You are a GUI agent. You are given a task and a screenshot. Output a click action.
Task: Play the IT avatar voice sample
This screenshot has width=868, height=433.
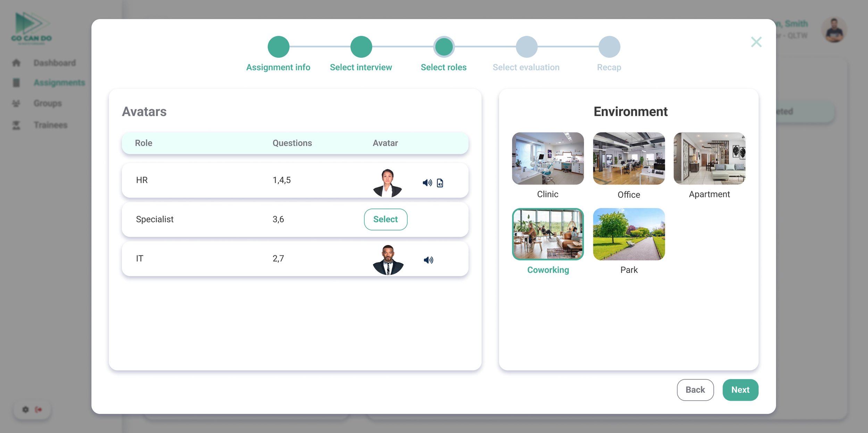428,260
